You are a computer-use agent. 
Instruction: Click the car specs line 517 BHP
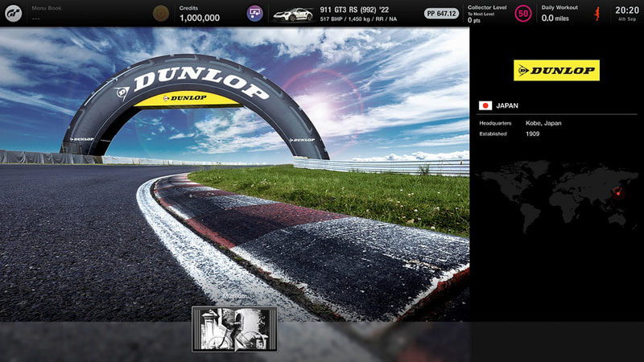pos(358,19)
